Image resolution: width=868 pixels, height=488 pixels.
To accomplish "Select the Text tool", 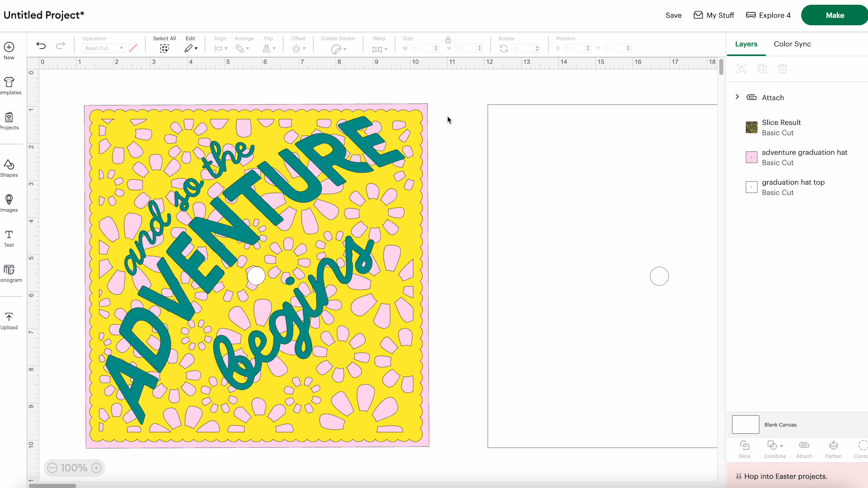I will (9, 239).
